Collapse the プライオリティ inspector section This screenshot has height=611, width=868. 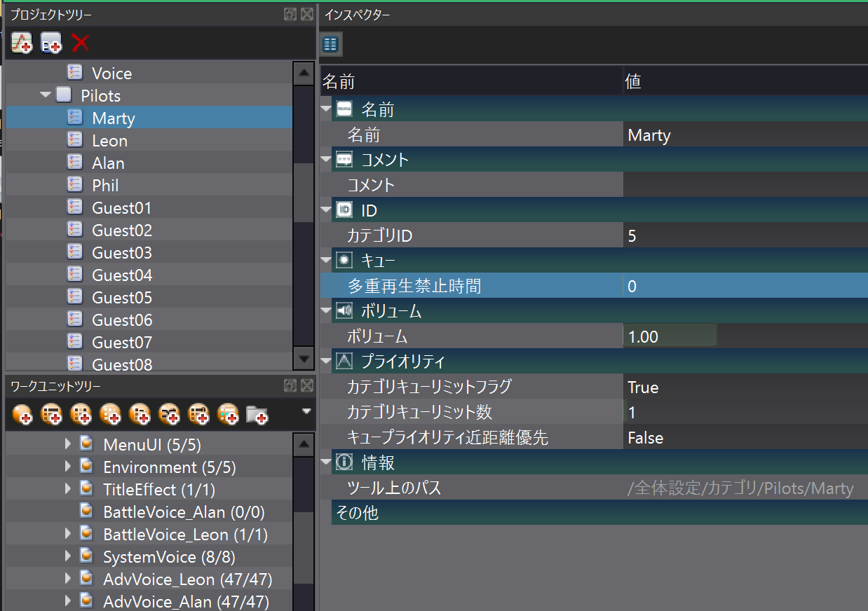tap(325, 361)
